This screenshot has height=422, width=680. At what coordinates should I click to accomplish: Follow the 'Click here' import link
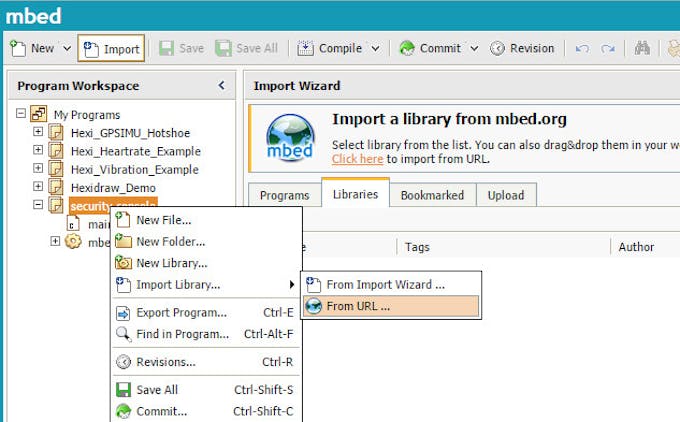[x=357, y=159]
